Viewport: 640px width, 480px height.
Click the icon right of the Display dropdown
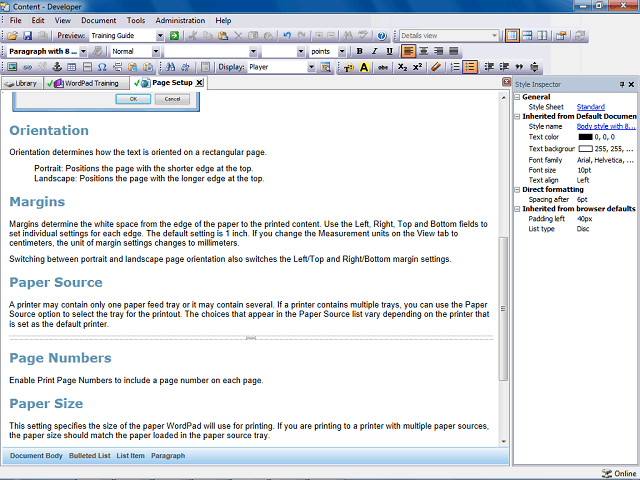326,67
